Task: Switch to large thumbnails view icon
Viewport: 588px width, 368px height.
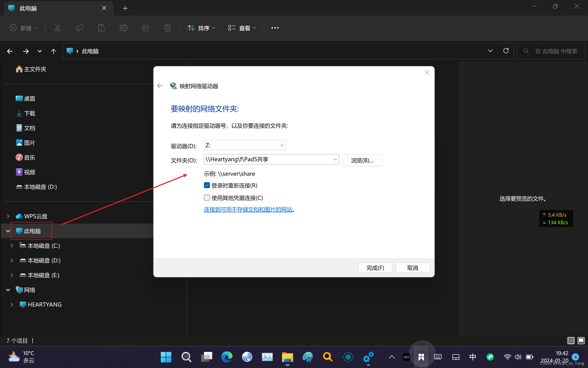Action: [581, 340]
